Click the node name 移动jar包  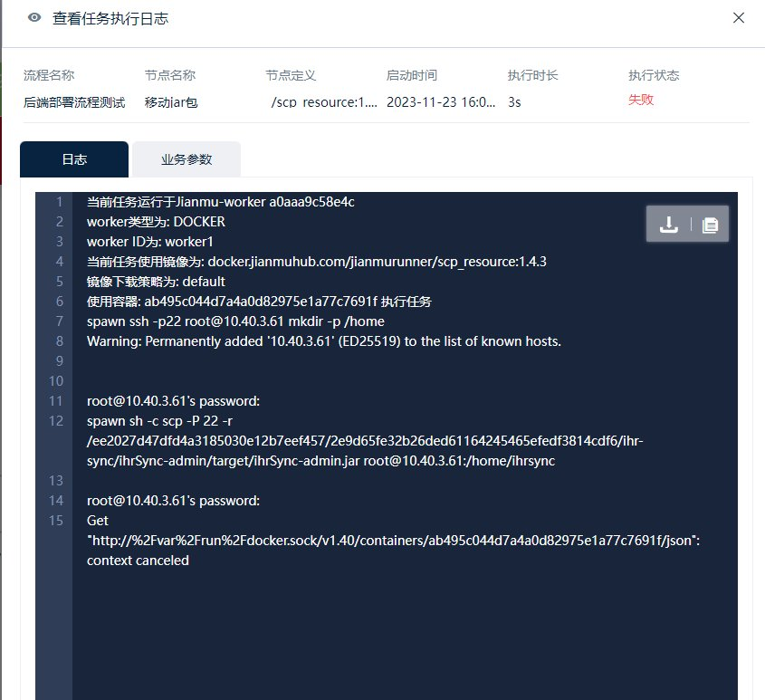point(171,102)
